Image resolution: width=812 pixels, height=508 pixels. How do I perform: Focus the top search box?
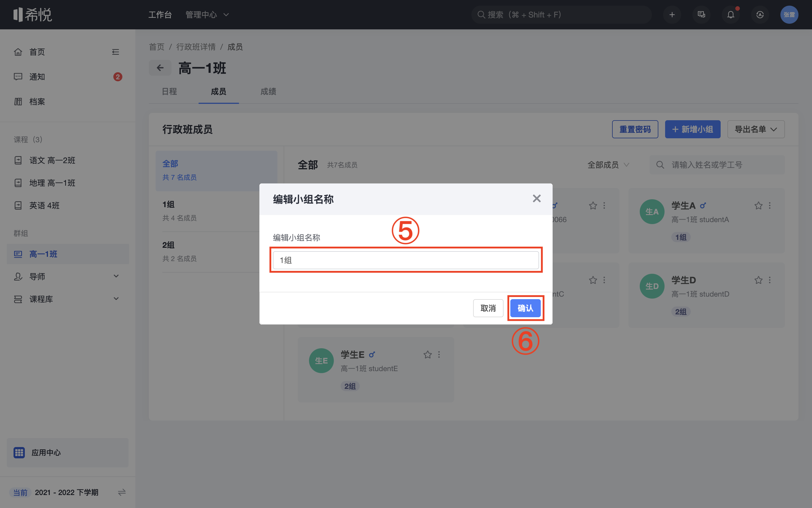[561, 15]
